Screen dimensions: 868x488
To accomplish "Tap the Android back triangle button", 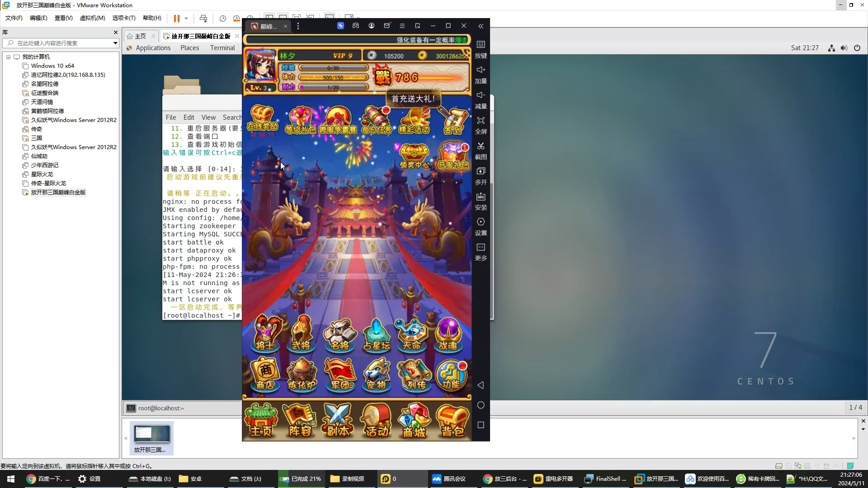I will tap(481, 385).
